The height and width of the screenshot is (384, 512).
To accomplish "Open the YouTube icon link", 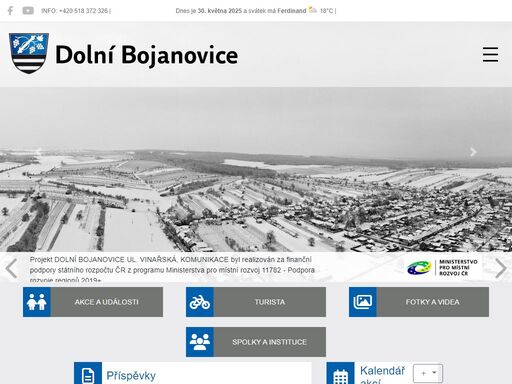I will tap(28, 11).
